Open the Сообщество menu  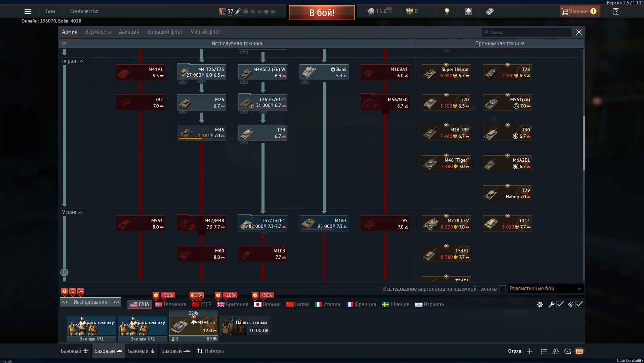[x=84, y=11]
